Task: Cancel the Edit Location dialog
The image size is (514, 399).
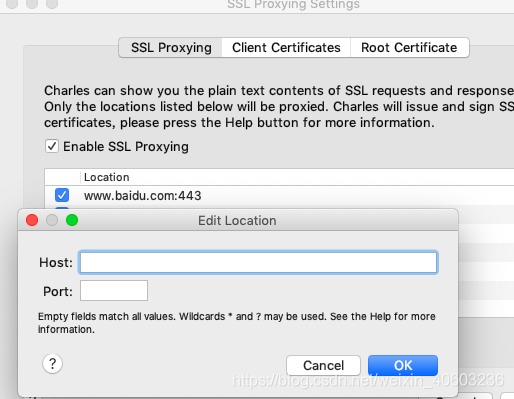Action: point(323,365)
